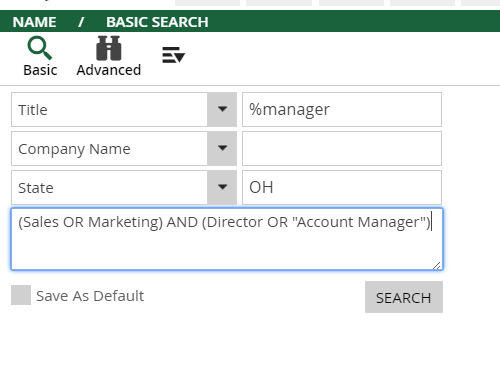Click the Basic label under magnifier
Viewport: 500px width, 365px height.
pos(40,70)
